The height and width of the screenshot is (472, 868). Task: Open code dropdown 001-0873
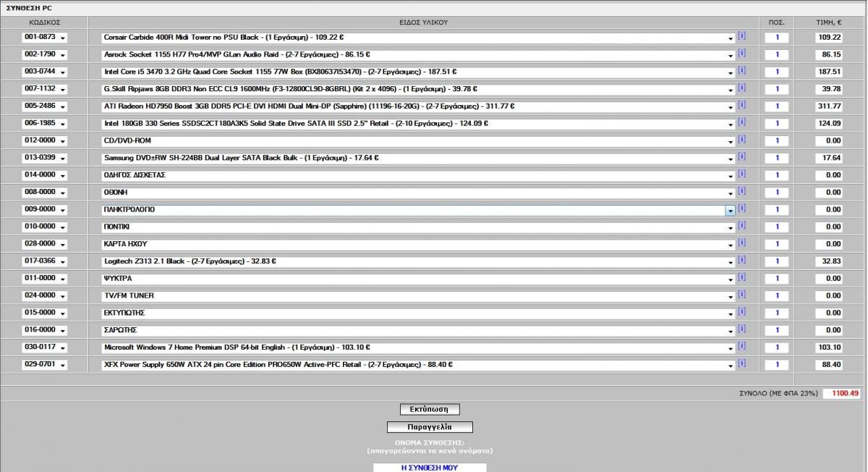pos(44,37)
